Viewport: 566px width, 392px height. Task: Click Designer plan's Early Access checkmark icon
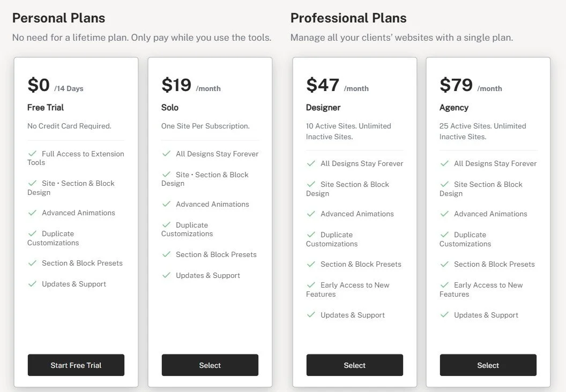[311, 285]
